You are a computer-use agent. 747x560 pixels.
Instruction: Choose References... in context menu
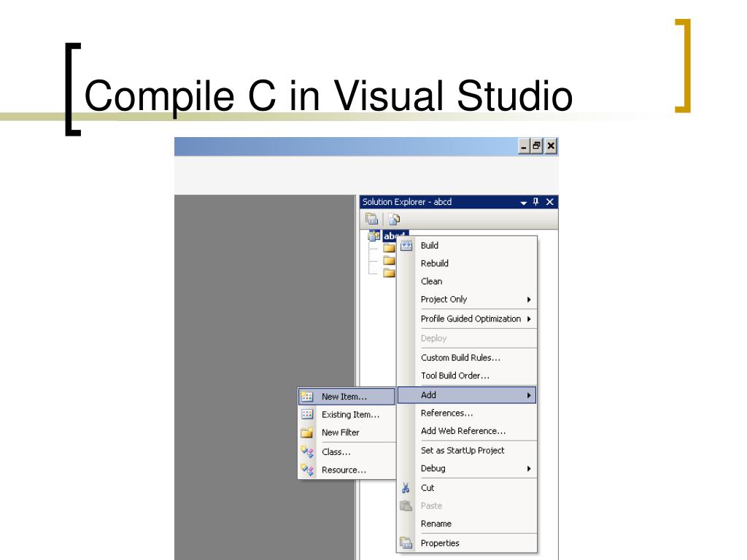click(467, 413)
